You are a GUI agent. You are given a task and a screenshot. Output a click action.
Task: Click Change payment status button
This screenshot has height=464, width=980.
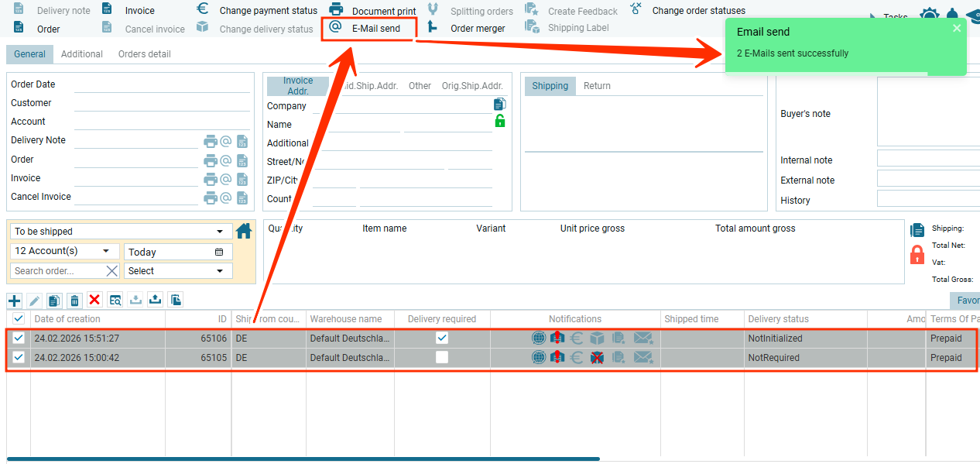coord(258,11)
